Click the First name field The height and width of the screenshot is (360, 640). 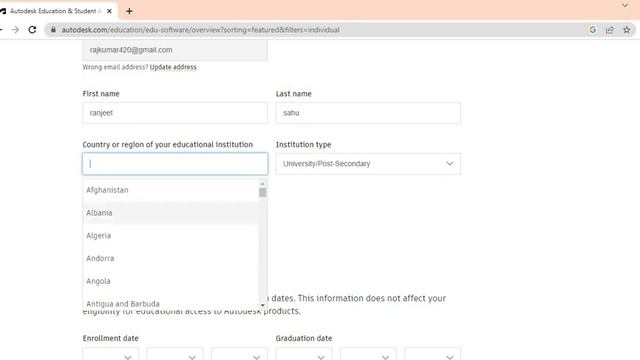click(175, 113)
